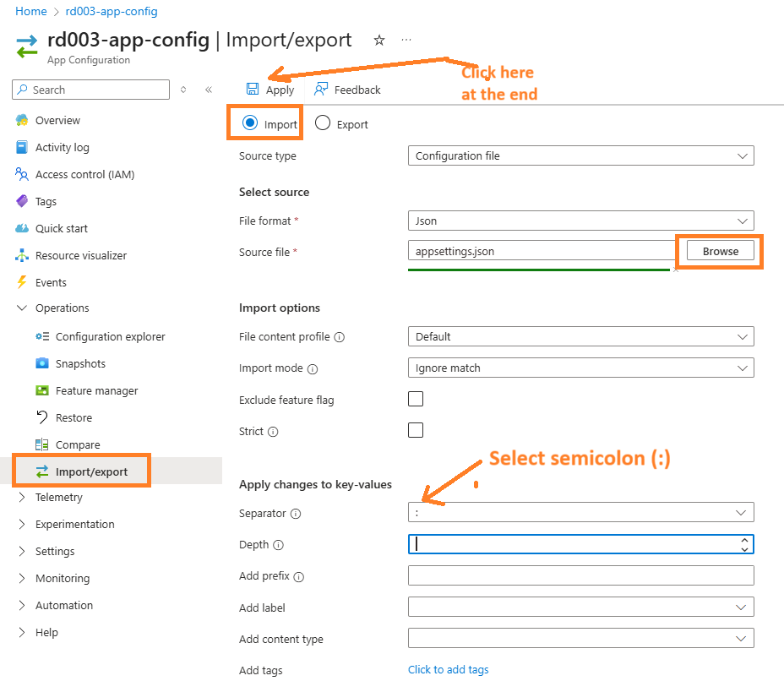784x692 pixels.
Task: Open the Source type dropdown
Action: tap(580, 155)
